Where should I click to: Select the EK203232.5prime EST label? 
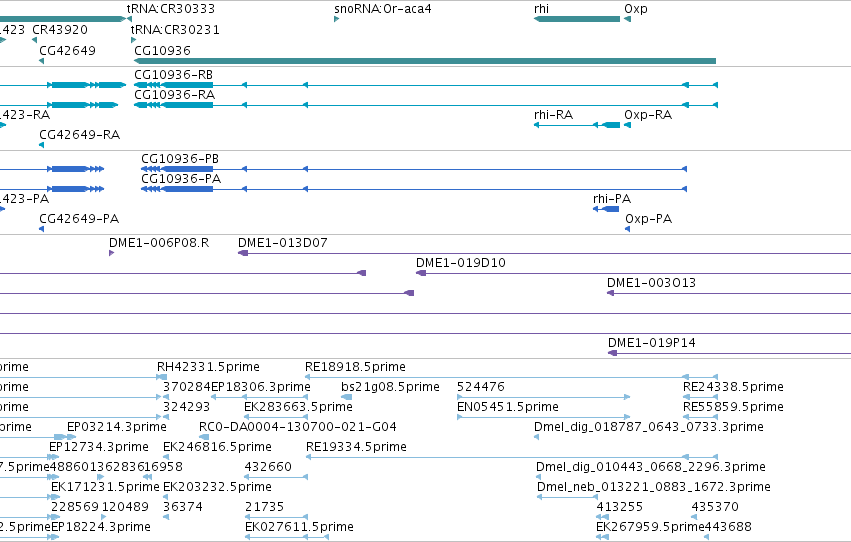[218, 487]
